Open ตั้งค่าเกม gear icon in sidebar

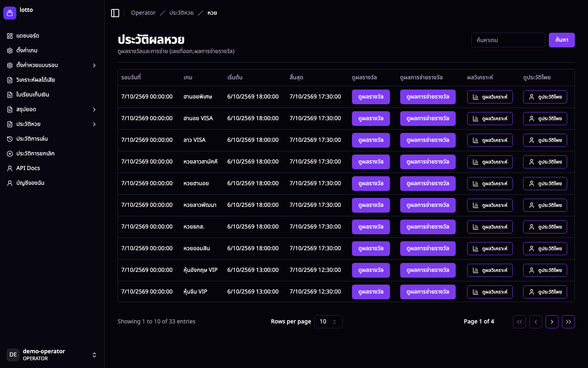10,51
